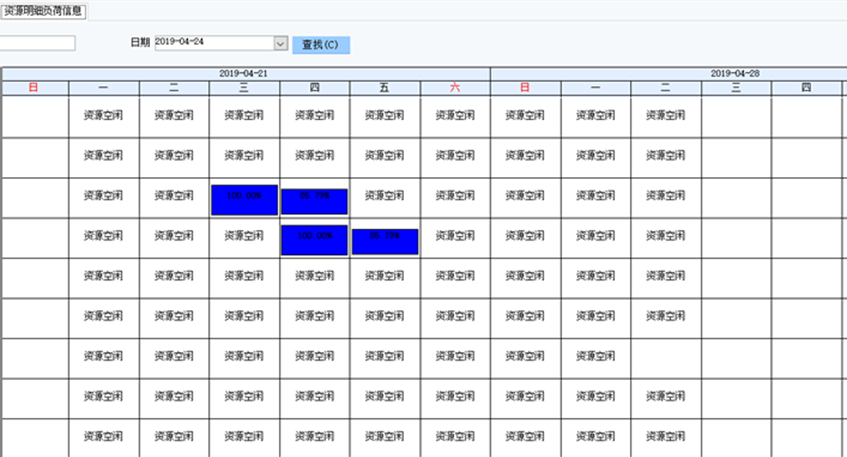The height and width of the screenshot is (457, 847).
Task: Click 资源空闲 cell directly below the 四-column 100.00% block
Action: click(314, 276)
